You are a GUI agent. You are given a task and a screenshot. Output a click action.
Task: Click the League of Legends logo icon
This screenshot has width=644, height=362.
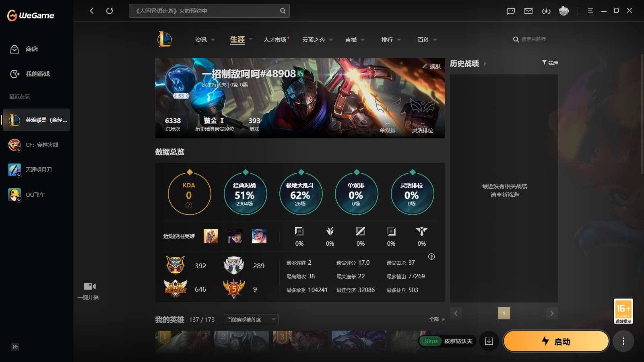coord(165,39)
